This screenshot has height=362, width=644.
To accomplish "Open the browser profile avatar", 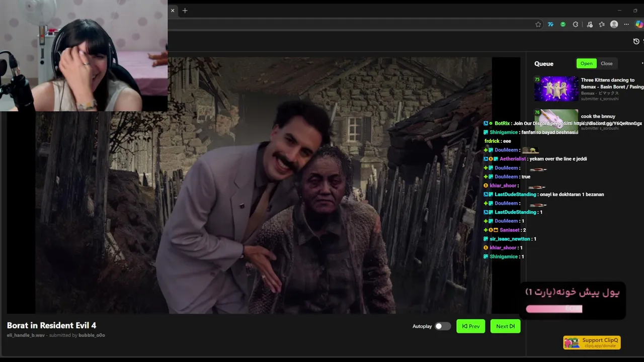I will pyautogui.click(x=614, y=24).
